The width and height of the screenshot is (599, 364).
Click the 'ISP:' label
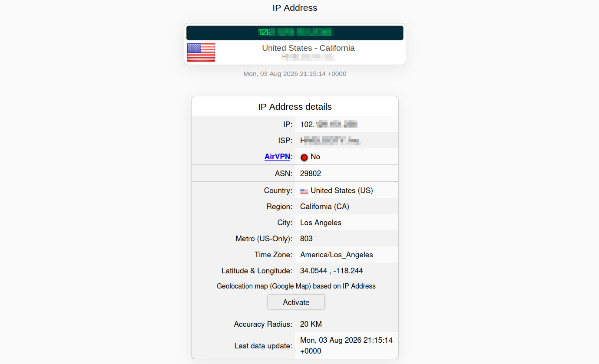(285, 141)
